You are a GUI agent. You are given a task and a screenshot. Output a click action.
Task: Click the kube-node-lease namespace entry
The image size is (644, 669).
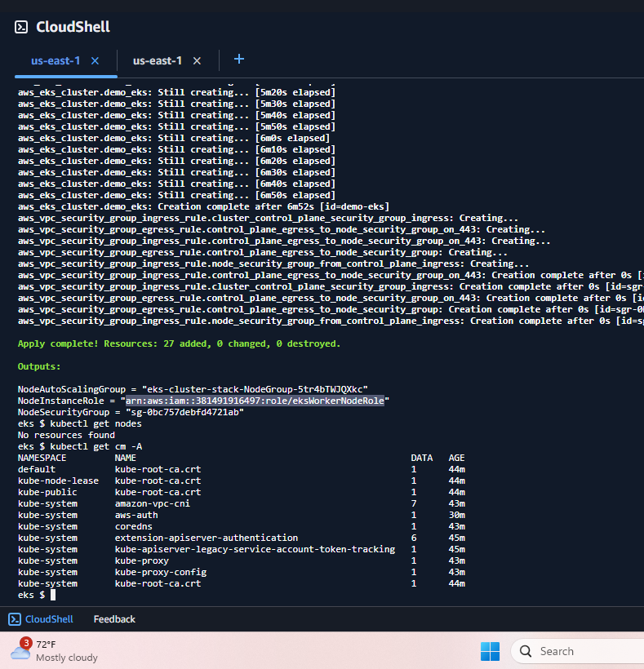click(58, 481)
